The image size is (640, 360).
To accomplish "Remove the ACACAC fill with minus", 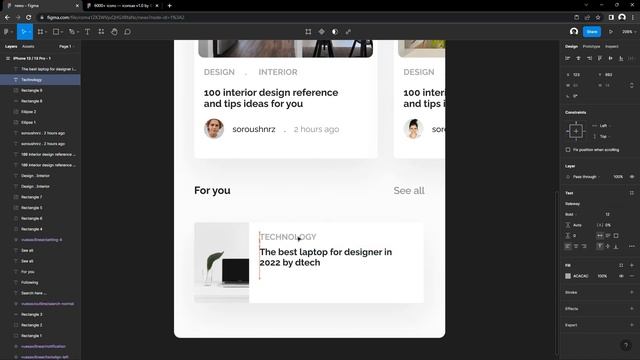I will tap(632, 276).
